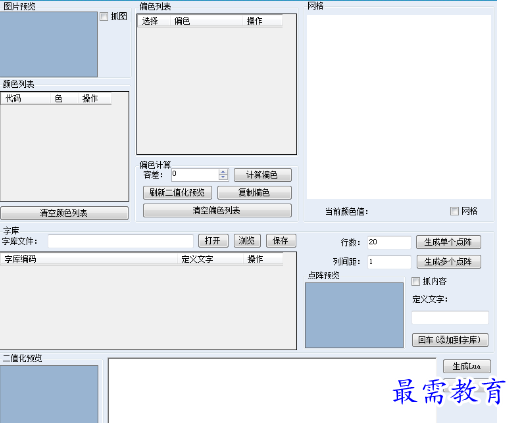Focus the 字库文件 path field
The height and width of the screenshot is (423, 514).
121,241
